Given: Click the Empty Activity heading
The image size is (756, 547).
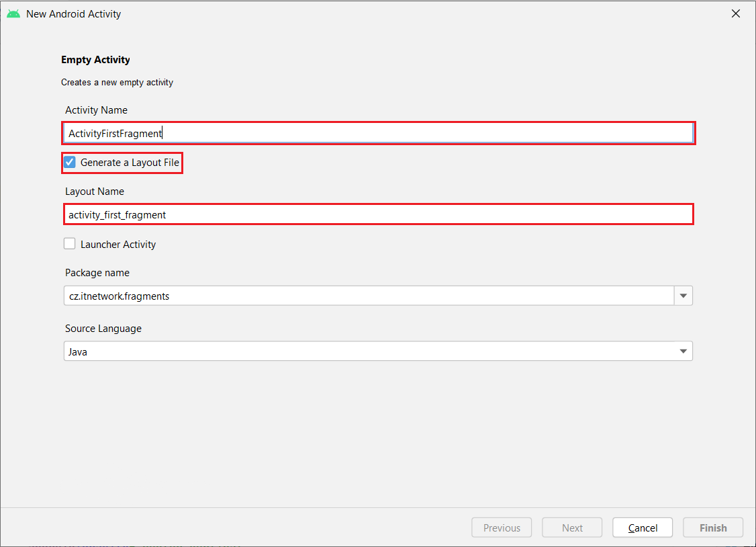Looking at the screenshot, I should click(95, 60).
